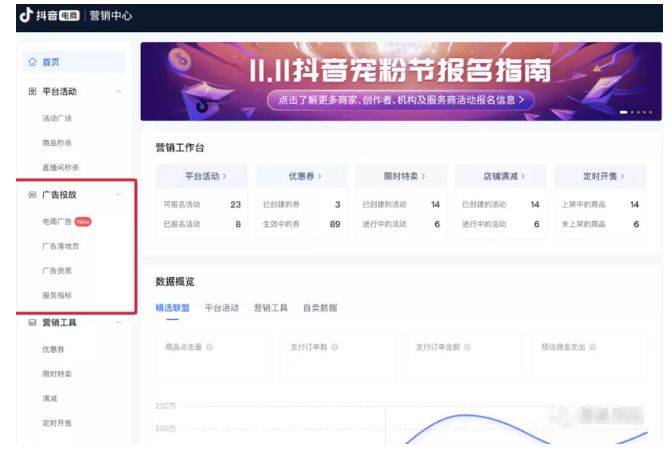Click the home icon beside 首页
Viewport: 672px width, 467px height.
33,62
